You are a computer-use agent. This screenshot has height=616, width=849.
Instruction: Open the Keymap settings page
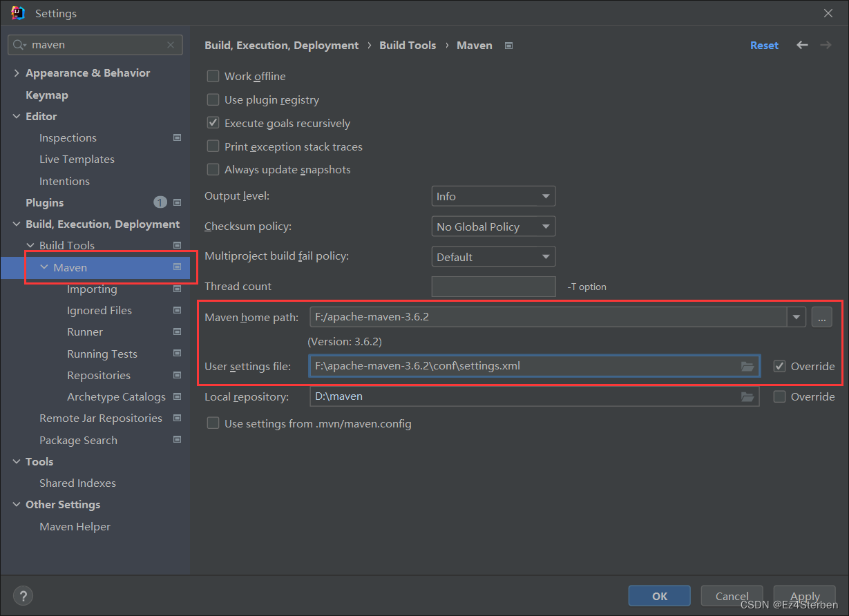[47, 95]
